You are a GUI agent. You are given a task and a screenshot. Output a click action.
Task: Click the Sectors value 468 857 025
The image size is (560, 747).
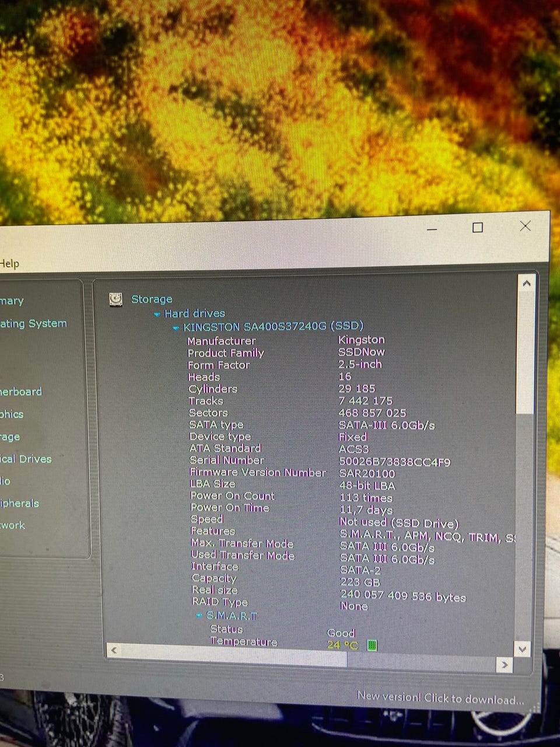point(373,413)
